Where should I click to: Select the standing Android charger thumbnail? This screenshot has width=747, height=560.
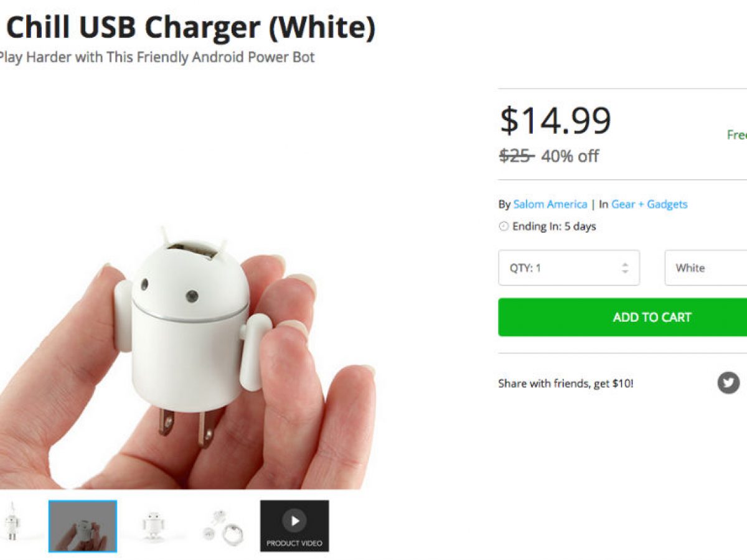154,526
